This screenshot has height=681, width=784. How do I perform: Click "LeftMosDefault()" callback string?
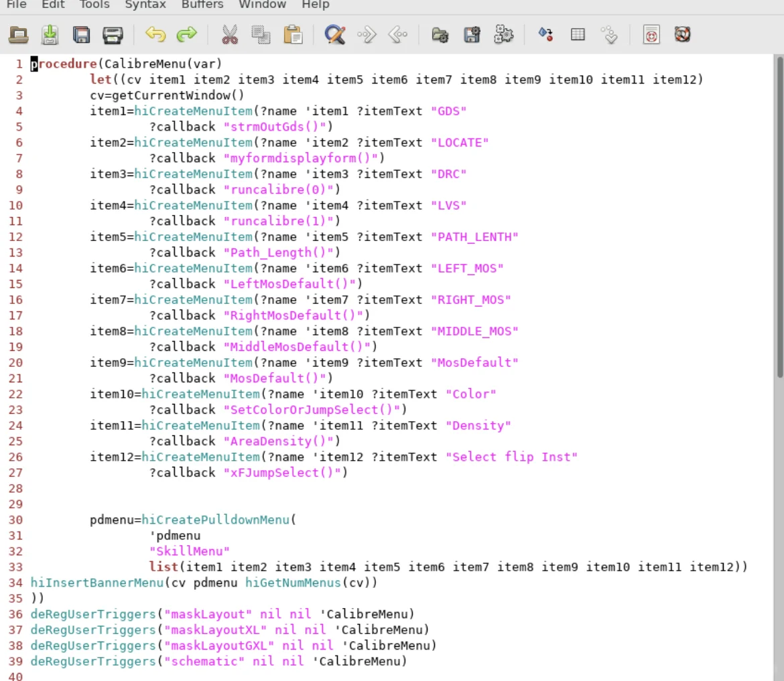[289, 285]
